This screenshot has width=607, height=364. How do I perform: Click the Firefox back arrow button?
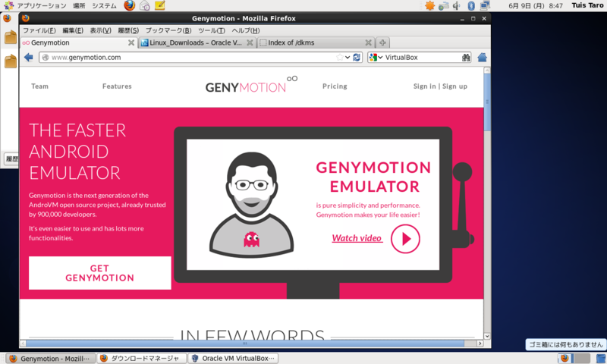(x=28, y=57)
